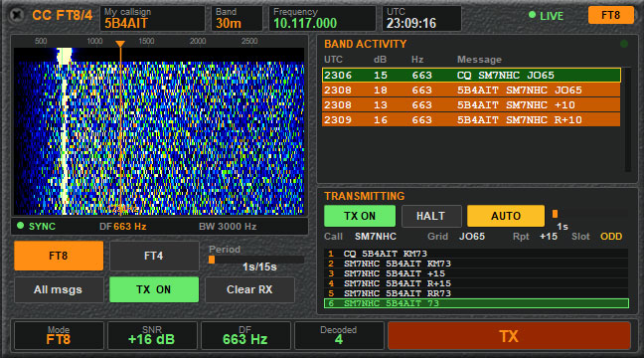Click the Call field SM7NHC
Viewport: 644px width, 358px height.
tap(376, 237)
